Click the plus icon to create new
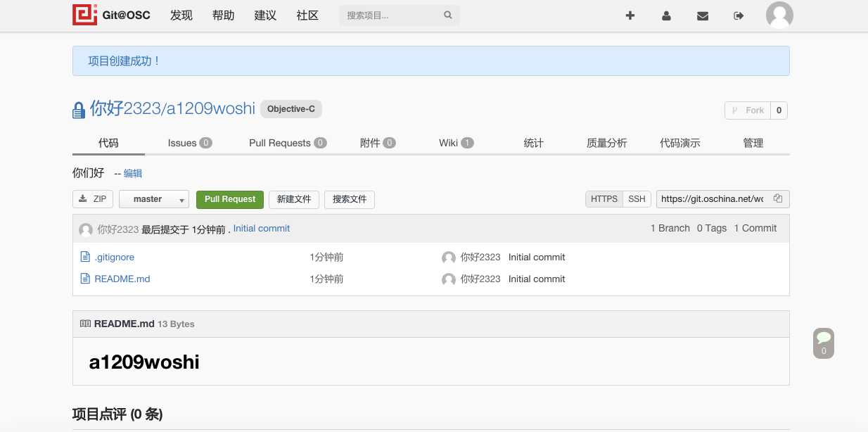The height and width of the screenshot is (432, 868). [630, 15]
